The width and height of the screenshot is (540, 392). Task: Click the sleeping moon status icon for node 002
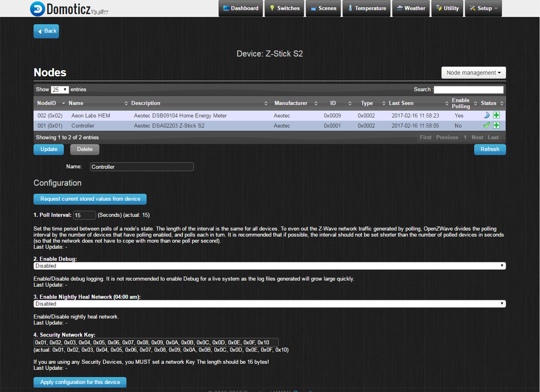click(x=487, y=115)
